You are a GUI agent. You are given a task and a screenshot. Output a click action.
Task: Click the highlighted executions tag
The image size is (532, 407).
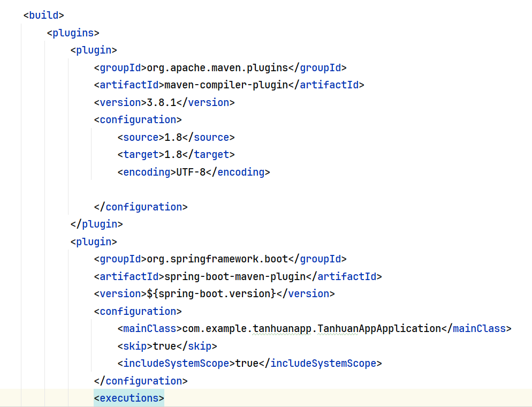(x=128, y=398)
